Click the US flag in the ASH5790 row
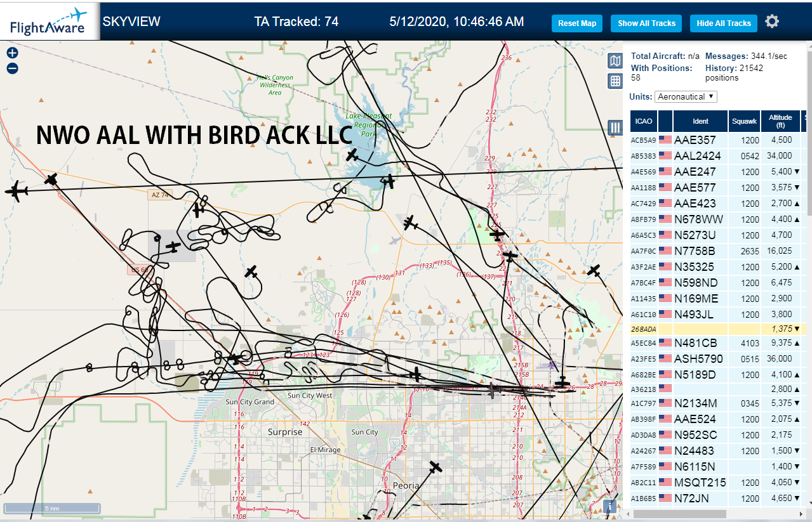This screenshot has height=522, width=812. pos(665,358)
